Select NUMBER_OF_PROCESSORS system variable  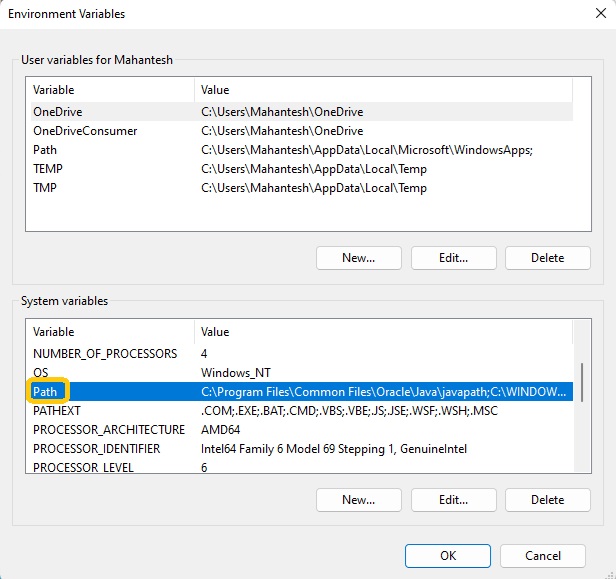302,354
